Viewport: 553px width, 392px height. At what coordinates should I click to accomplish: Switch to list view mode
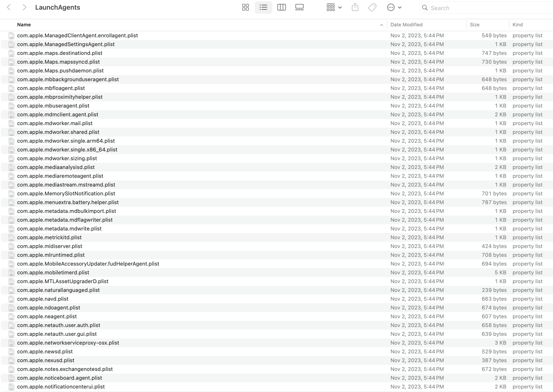point(263,7)
